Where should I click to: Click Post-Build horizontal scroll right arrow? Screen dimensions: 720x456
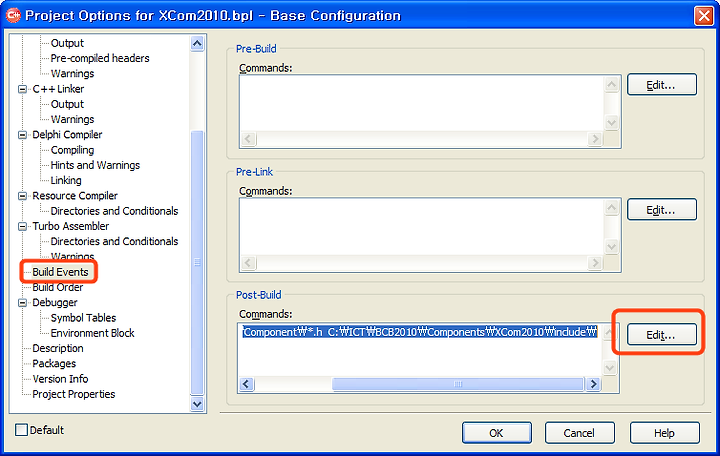pyautogui.click(x=593, y=384)
